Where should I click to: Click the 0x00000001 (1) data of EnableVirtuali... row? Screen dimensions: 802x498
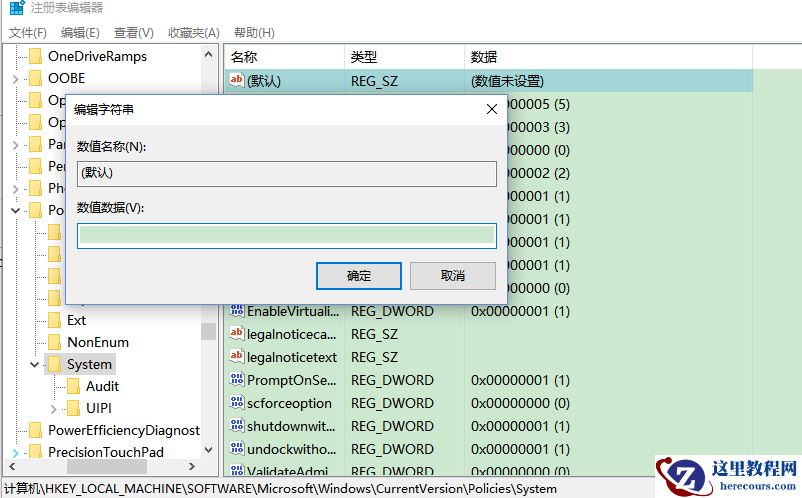coord(520,311)
